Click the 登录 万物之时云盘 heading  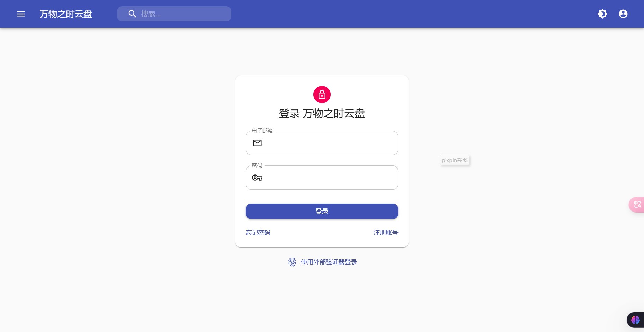coord(322,114)
